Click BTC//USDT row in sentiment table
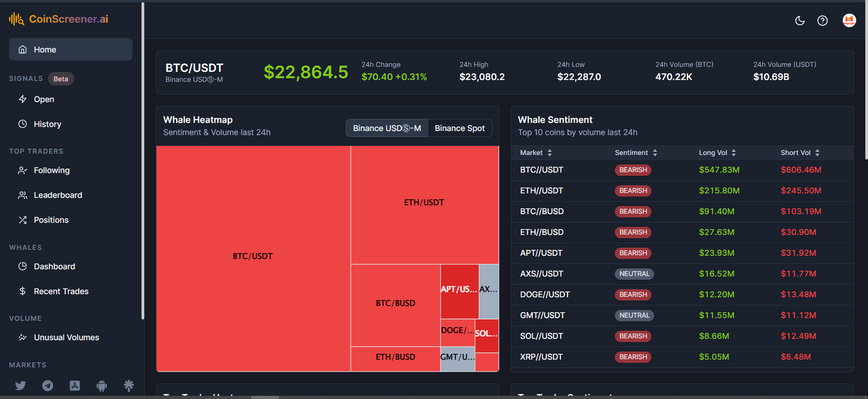 pyautogui.click(x=682, y=170)
